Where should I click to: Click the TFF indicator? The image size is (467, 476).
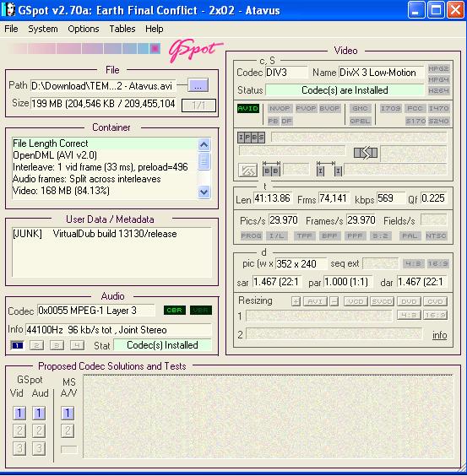305,235
